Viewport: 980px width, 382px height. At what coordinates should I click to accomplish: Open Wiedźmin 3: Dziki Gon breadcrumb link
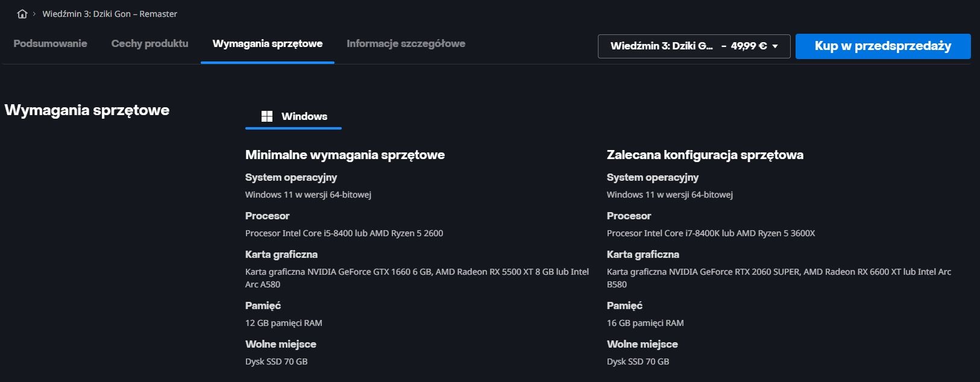110,14
